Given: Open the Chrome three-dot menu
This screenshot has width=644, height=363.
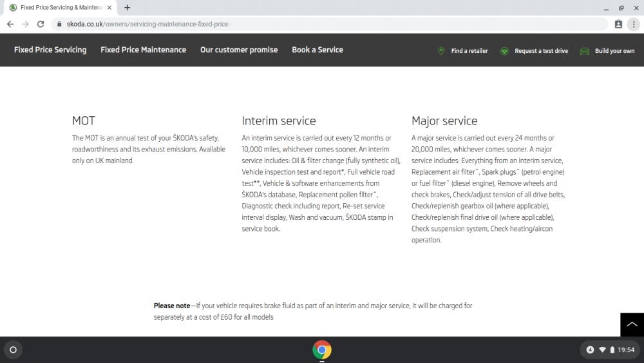Looking at the screenshot, I should (634, 25).
